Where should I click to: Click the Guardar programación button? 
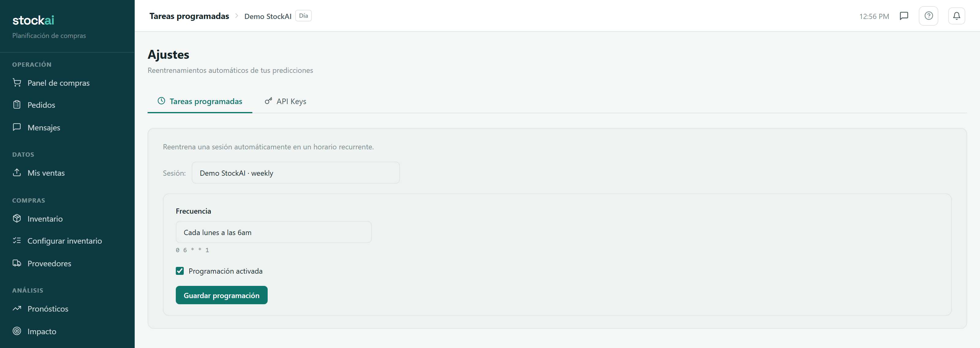point(221,295)
